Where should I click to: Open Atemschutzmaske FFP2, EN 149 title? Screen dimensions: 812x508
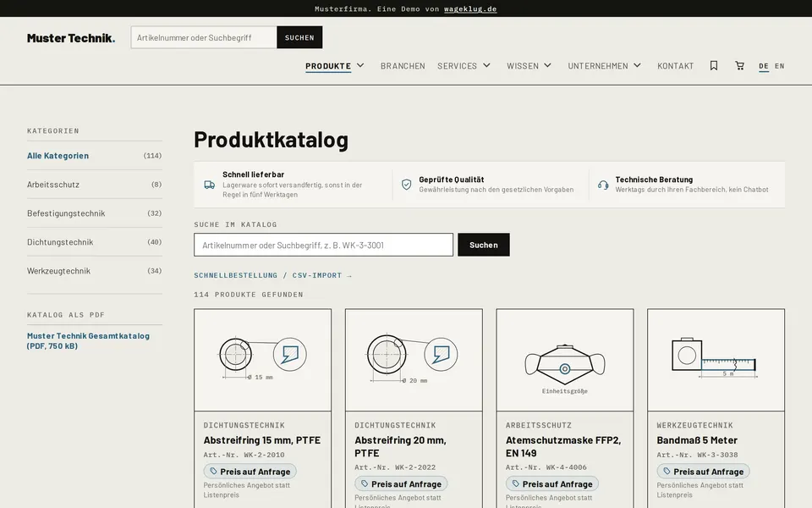coord(563,446)
